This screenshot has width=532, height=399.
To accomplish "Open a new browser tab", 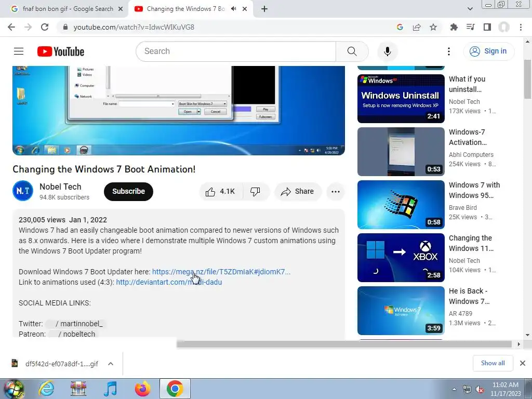I will (x=264, y=9).
